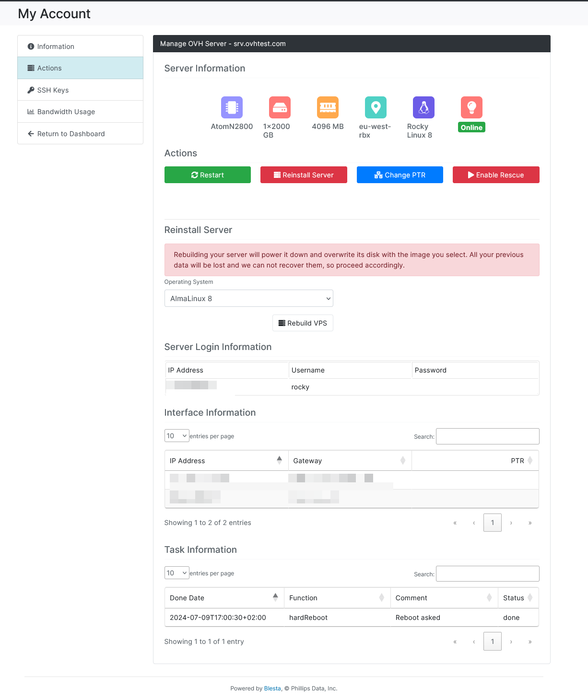Open the Blesta link in footer

[272, 688]
